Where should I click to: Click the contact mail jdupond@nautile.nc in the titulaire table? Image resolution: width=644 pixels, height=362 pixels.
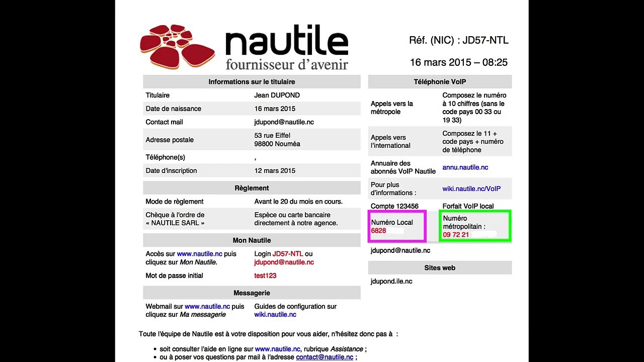click(284, 122)
